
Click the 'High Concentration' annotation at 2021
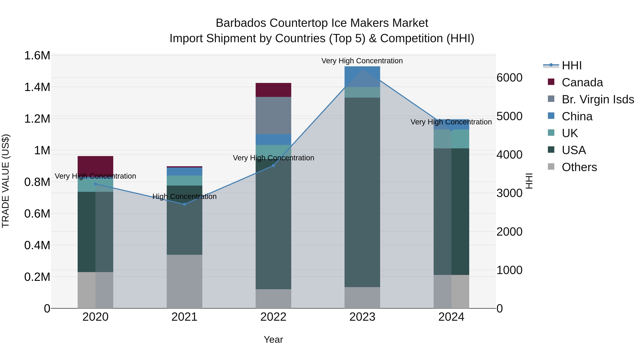click(x=184, y=197)
